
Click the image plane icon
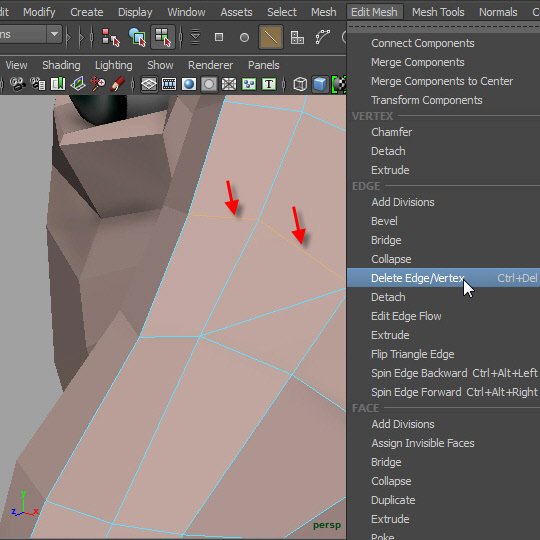click(78, 84)
